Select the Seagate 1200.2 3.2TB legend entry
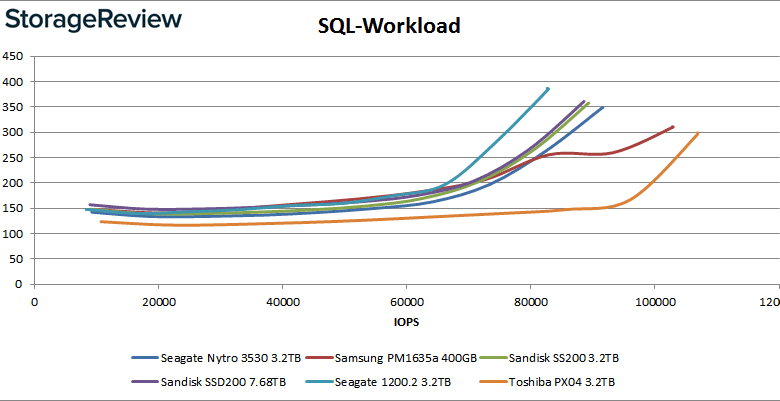Viewport: 780px width, 401px height. tap(378, 382)
